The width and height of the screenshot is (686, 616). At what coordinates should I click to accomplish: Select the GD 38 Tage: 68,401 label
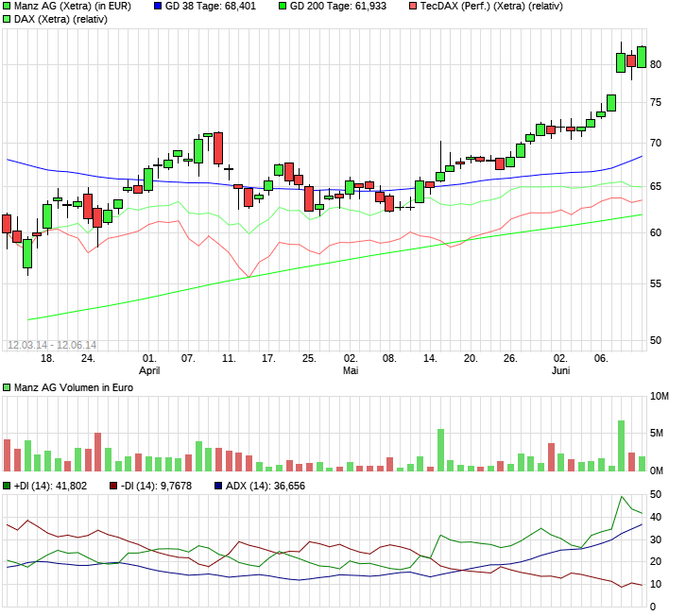[210, 6]
